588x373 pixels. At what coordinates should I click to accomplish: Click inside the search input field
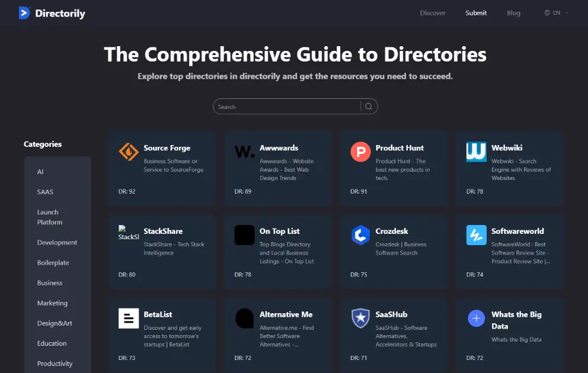click(285, 106)
